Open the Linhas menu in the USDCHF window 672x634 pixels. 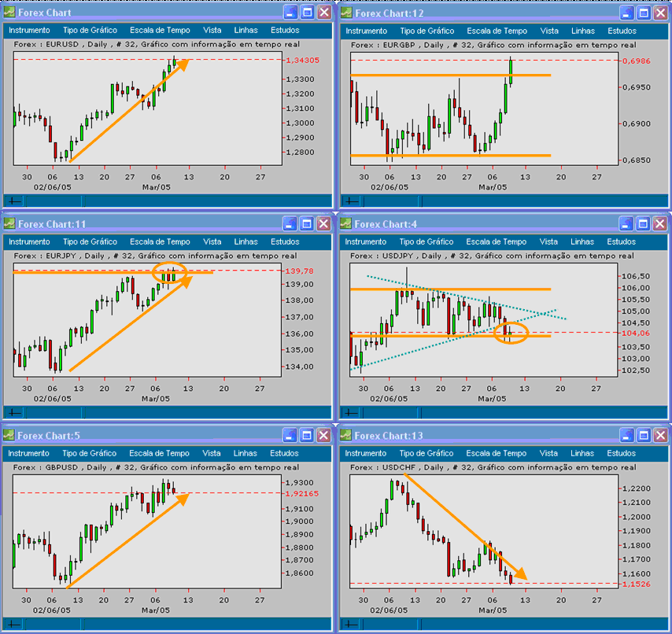(x=583, y=453)
